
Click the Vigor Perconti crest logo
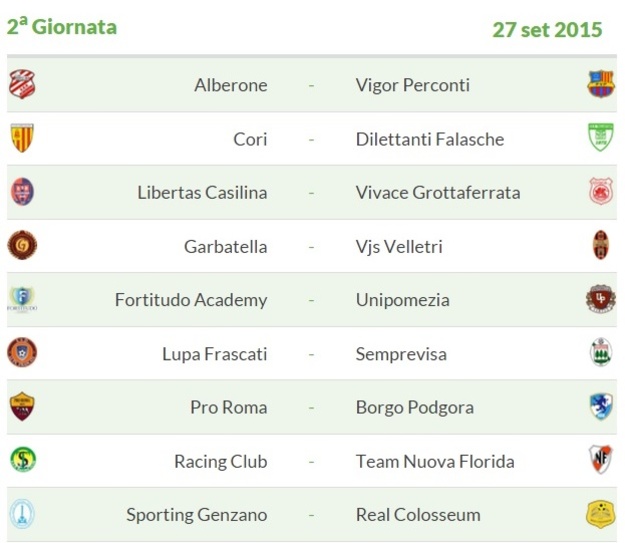click(x=601, y=84)
